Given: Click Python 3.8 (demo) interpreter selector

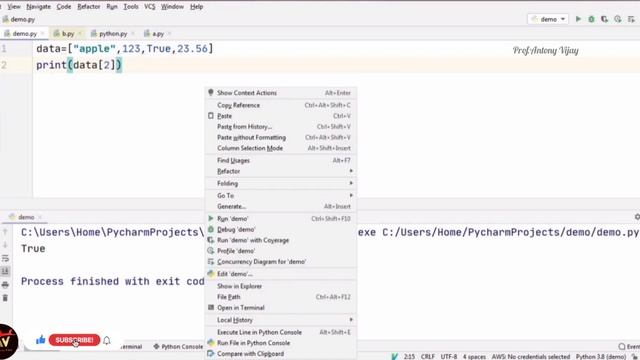Looking at the screenshot, I should [601, 356].
